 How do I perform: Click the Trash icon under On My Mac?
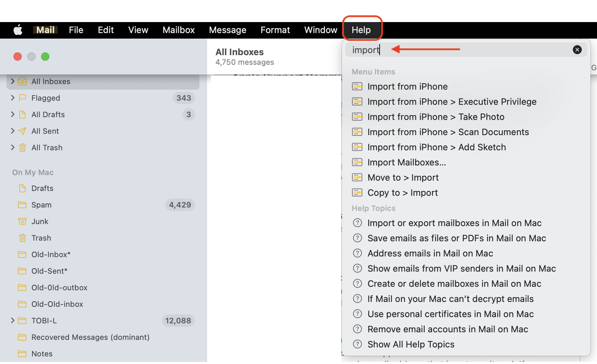click(x=22, y=238)
